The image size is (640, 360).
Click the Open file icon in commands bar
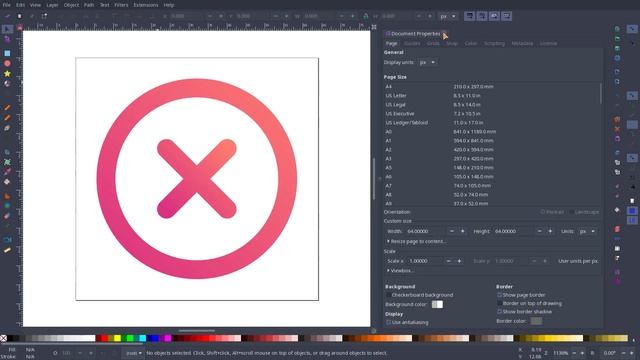[618, 39]
